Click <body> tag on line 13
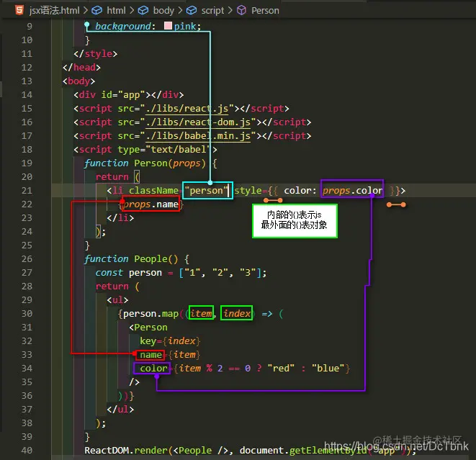 tap(79, 81)
